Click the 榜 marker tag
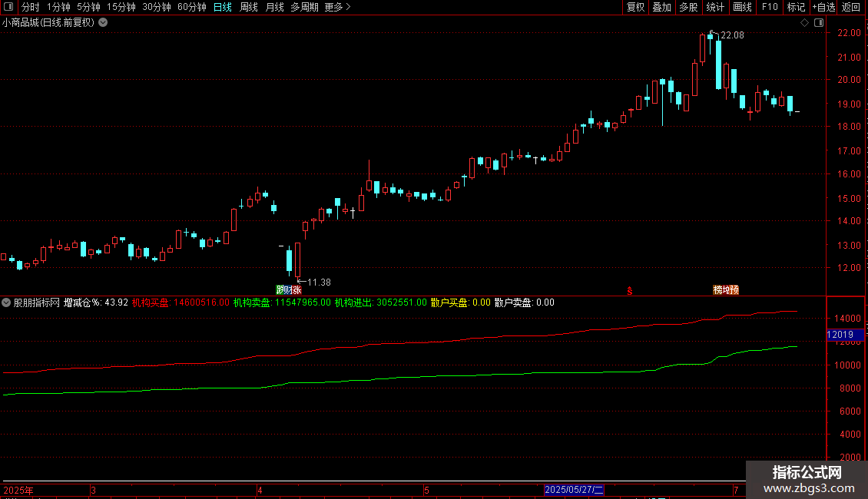Screen dimensions: 868x499 click(x=717, y=290)
